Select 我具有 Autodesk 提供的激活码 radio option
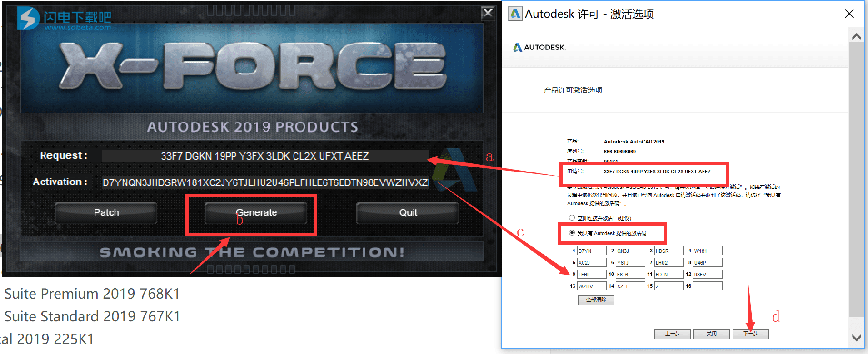Image resolution: width=868 pixels, height=354 pixels. tap(572, 233)
